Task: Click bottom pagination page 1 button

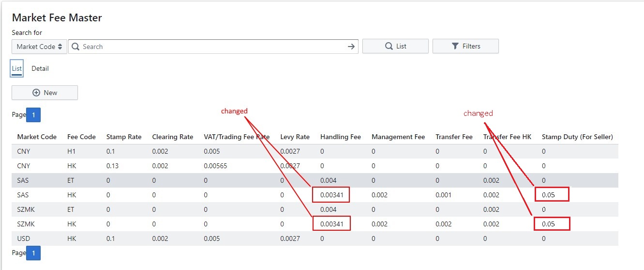Action: pyautogui.click(x=33, y=253)
